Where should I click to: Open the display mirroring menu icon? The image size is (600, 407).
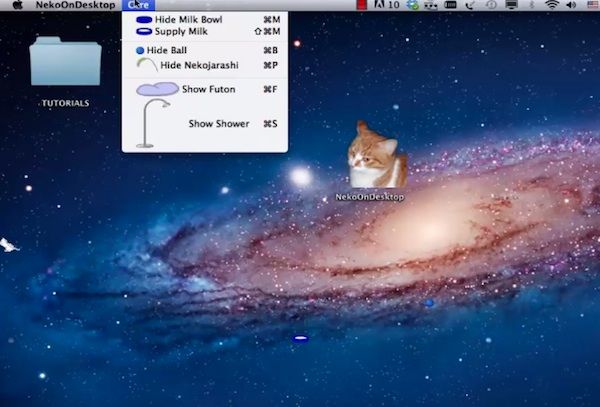tap(511, 5)
